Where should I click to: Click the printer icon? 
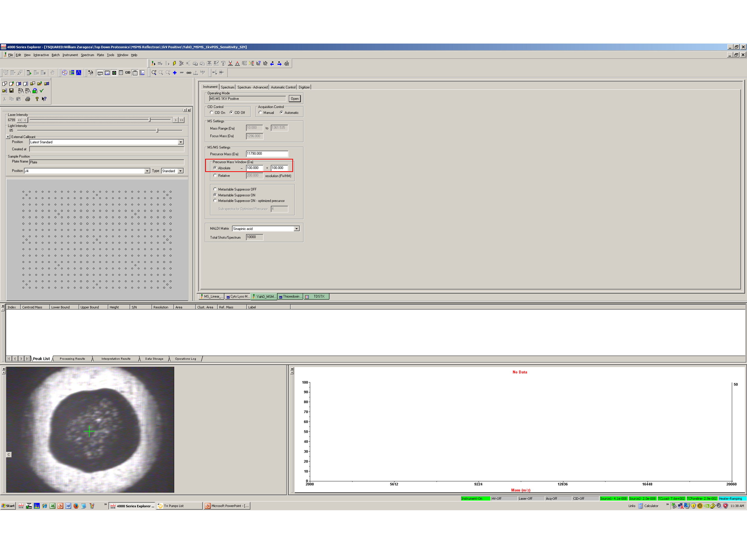(28, 99)
